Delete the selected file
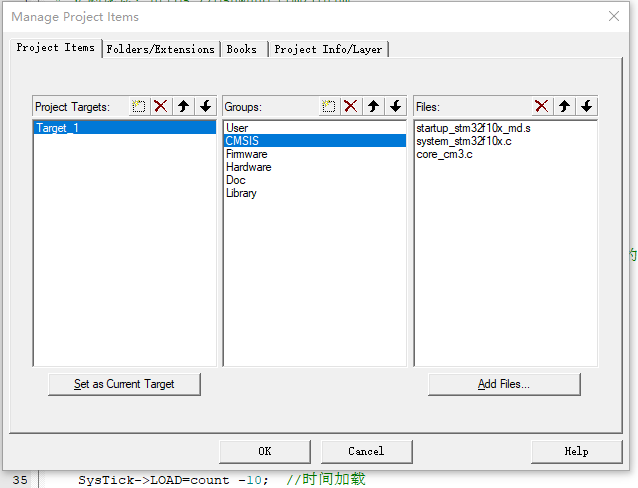This screenshot has height=488, width=638. pos(542,107)
